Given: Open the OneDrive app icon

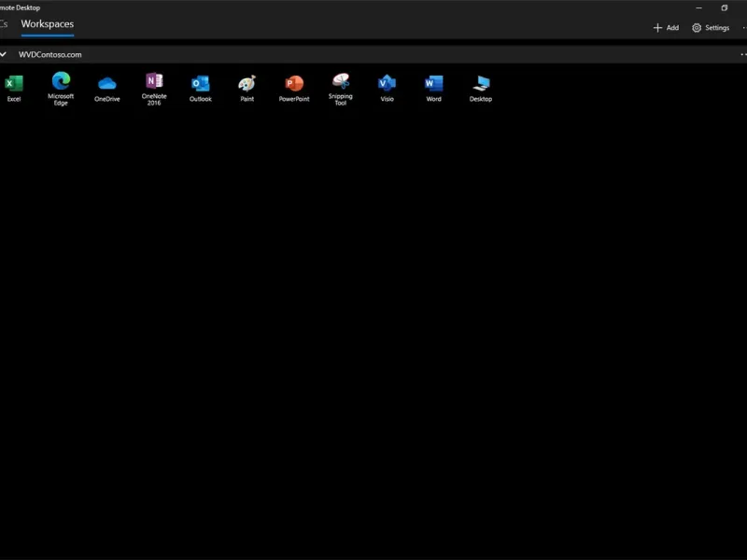Looking at the screenshot, I should pos(107,89).
